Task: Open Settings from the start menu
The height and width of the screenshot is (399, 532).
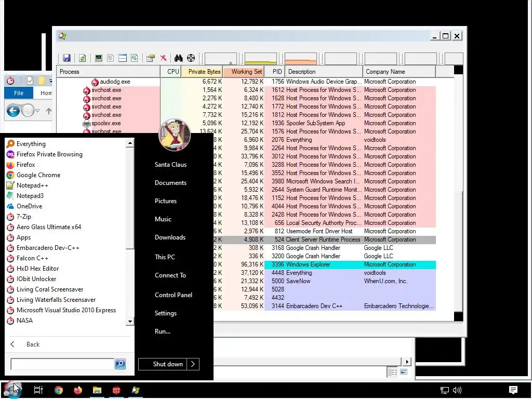Action: coord(166,313)
